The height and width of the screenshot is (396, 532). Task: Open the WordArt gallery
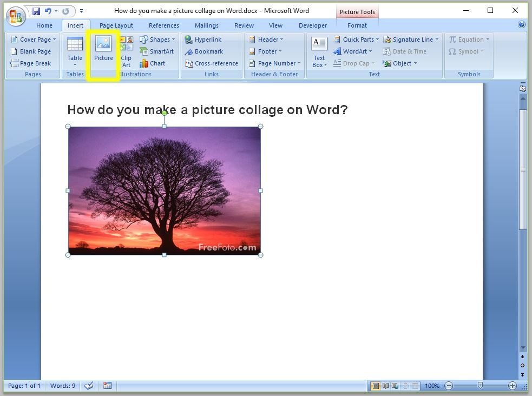(352, 51)
